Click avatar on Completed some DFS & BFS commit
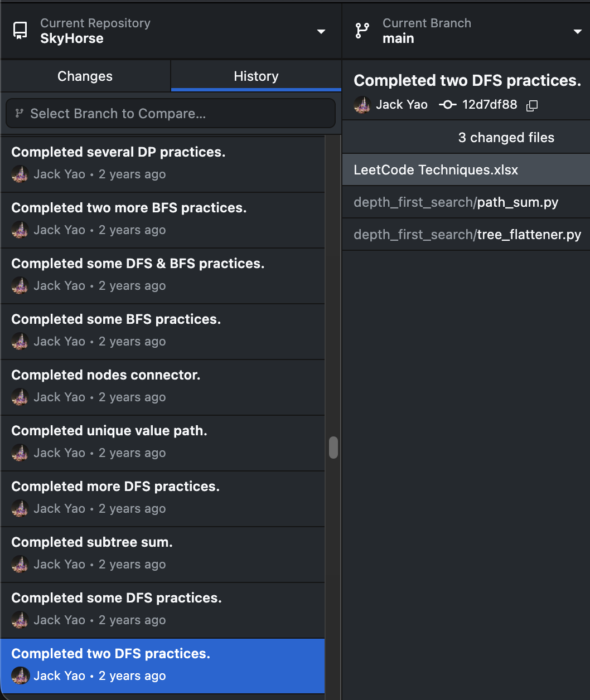Image resolution: width=590 pixels, height=700 pixels. pyautogui.click(x=20, y=285)
